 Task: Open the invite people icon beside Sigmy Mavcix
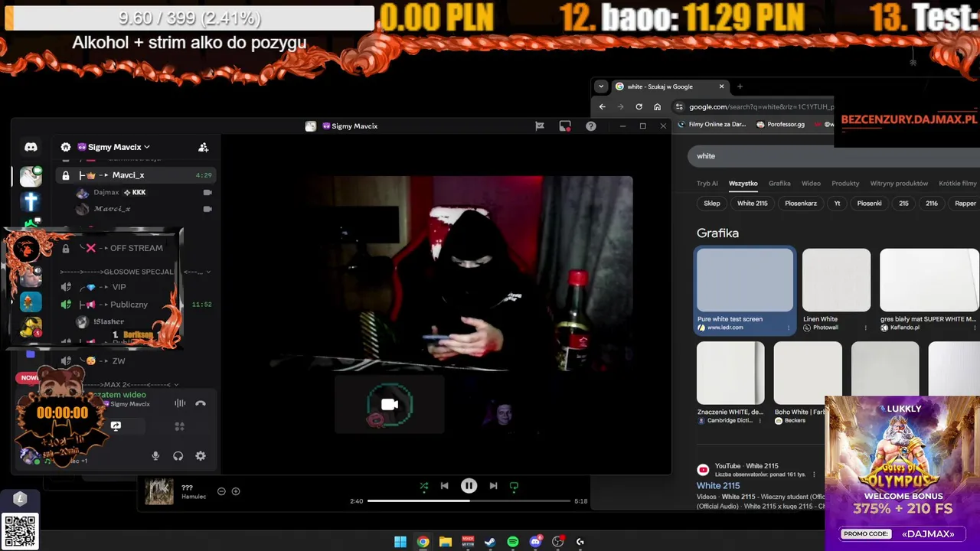tap(203, 147)
